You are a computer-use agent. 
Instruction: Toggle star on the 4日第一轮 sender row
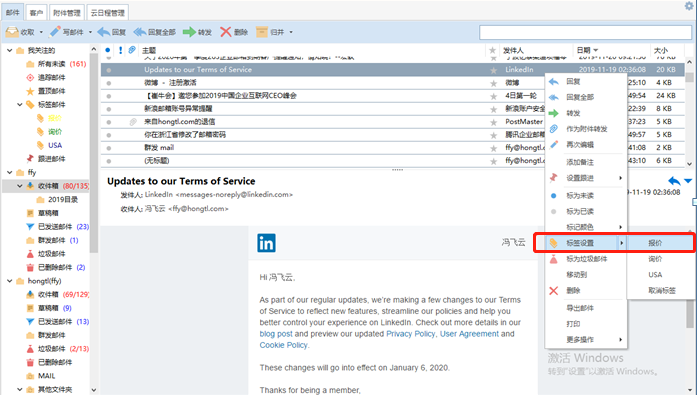(493, 96)
